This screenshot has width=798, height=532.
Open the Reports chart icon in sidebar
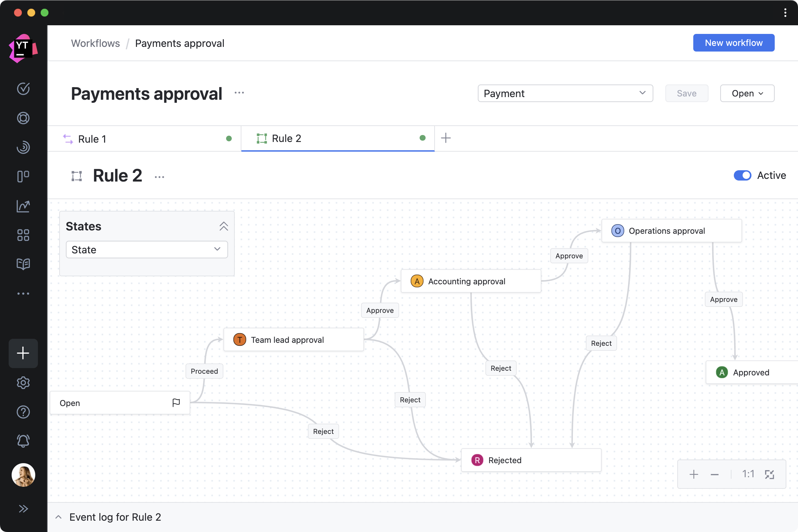coord(23,206)
